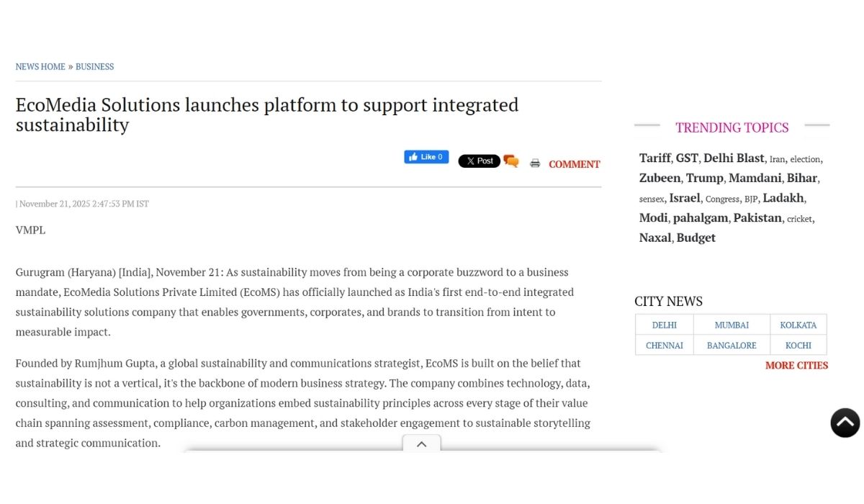
Task: Select DELHI in City News
Action: [x=664, y=325]
